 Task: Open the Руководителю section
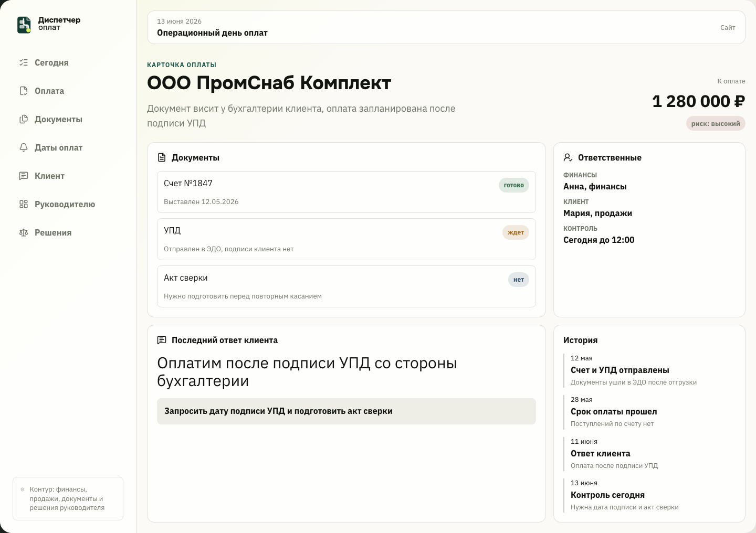point(68,204)
